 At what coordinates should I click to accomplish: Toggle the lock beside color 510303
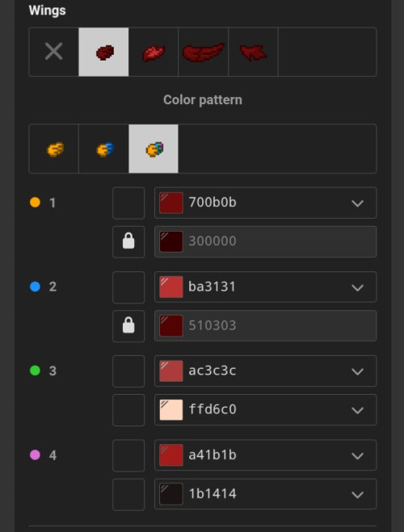(x=128, y=326)
